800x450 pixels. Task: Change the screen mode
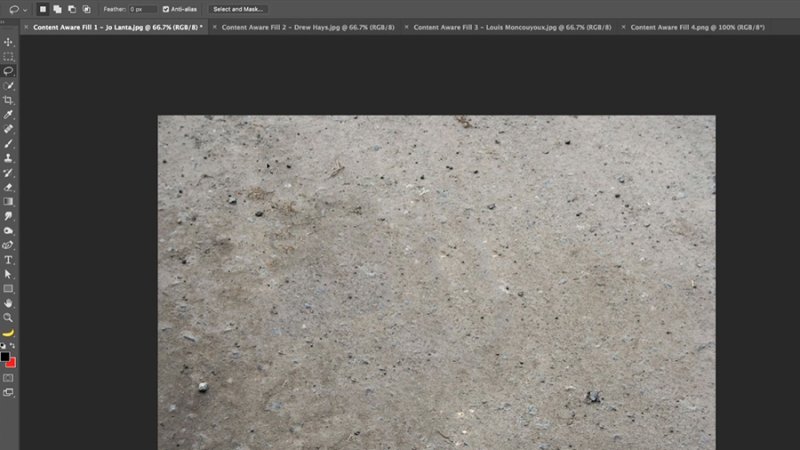[8, 392]
